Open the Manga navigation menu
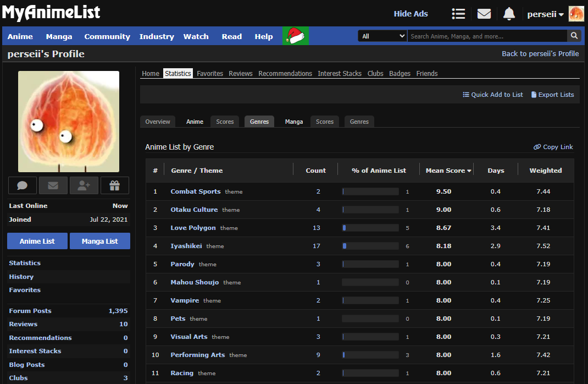588x384 pixels. click(59, 36)
